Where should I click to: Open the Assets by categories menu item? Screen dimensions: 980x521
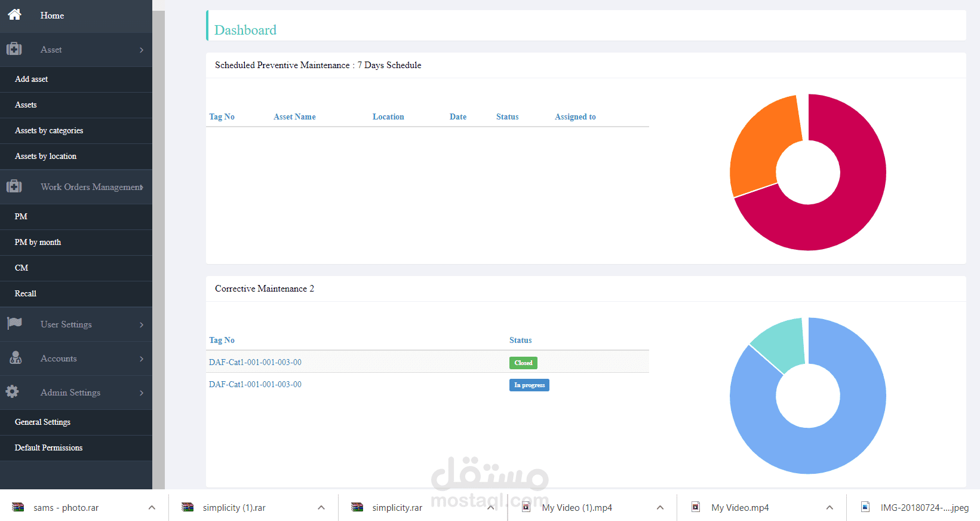click(x=49, y=130)
